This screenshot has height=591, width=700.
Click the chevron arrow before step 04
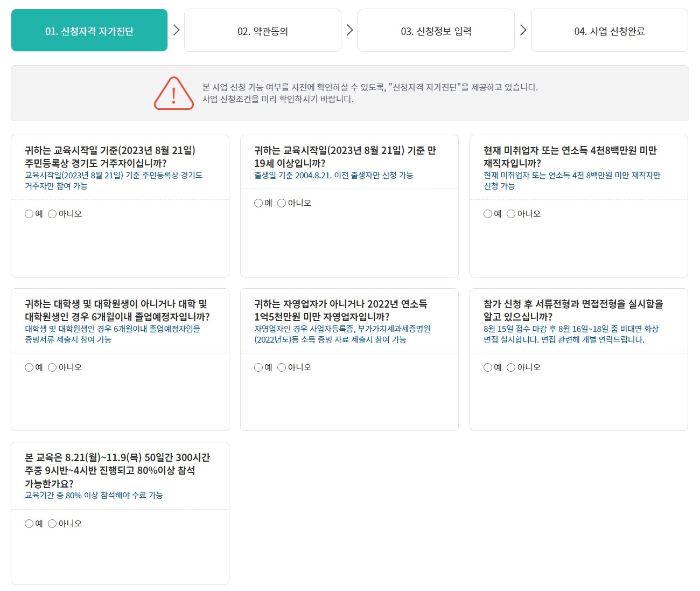click(522, 30)
